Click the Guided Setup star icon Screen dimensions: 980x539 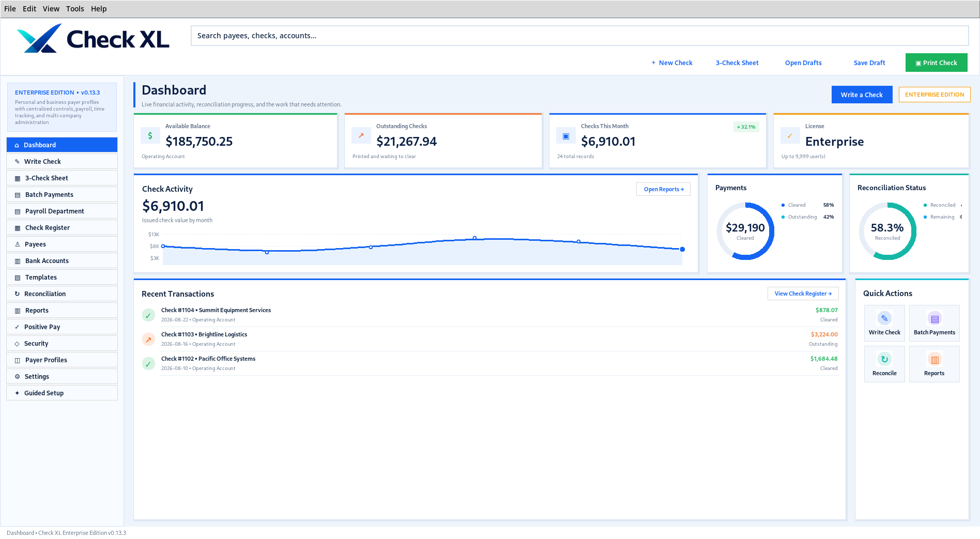click(x=17, y=393)
